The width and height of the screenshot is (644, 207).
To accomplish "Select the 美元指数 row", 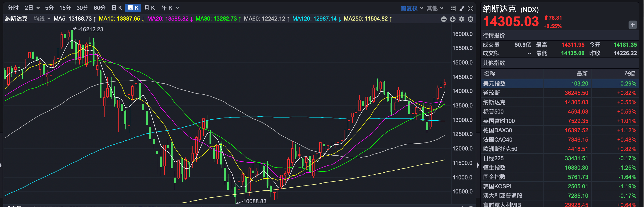I will click(x=560, y=83).
